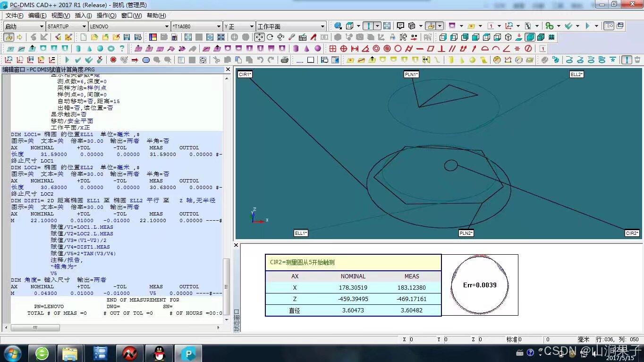The image size is (644, 362).
Task: Click the Report window comment icon
Action: pyautogui.click(x=400, y=26)
